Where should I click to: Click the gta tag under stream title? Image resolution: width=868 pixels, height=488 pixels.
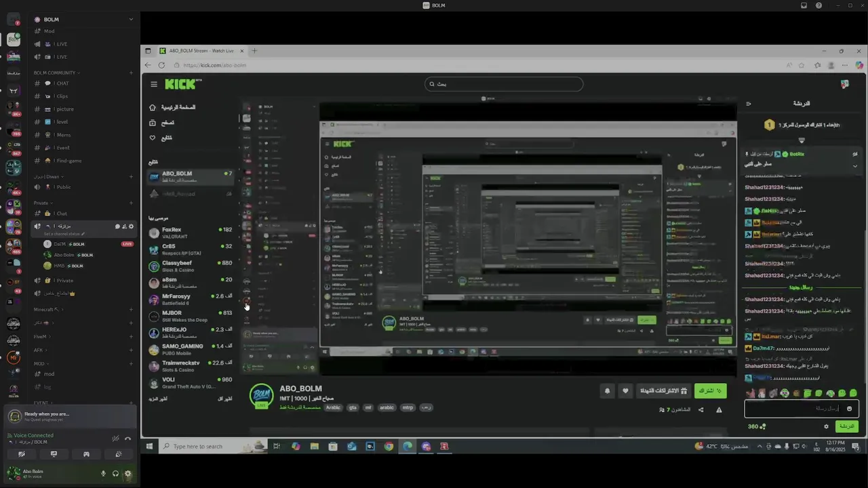pos(353,408)
